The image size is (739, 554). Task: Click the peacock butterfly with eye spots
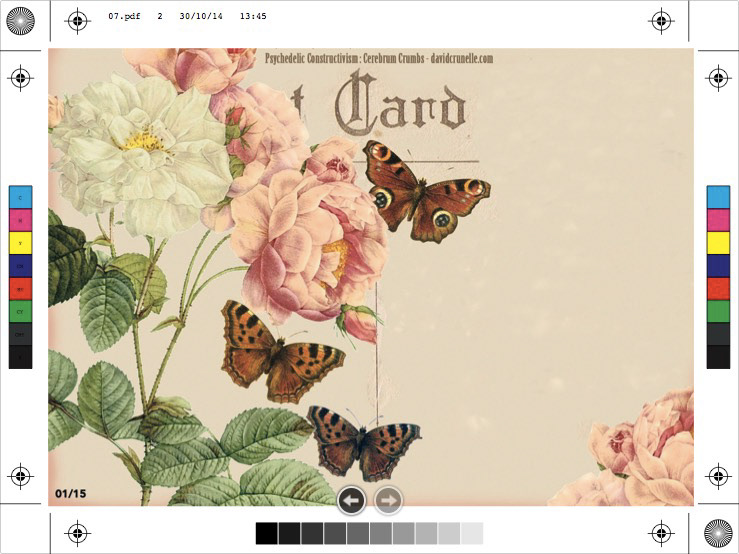424,191
